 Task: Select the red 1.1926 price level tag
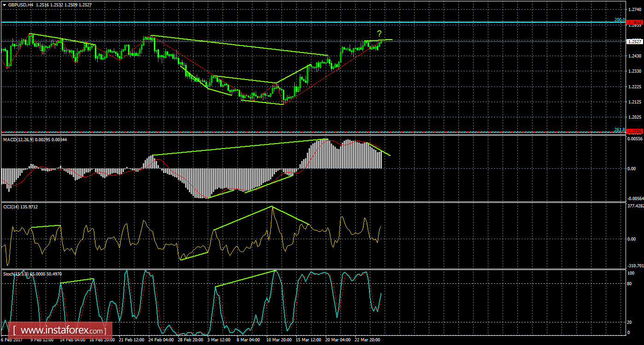point(636,132)
